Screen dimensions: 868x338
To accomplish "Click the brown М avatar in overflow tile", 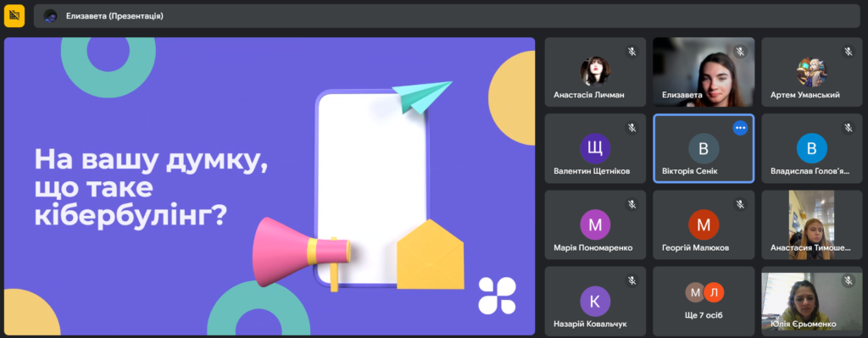I will pyautogui.click(x=695, y=292).
